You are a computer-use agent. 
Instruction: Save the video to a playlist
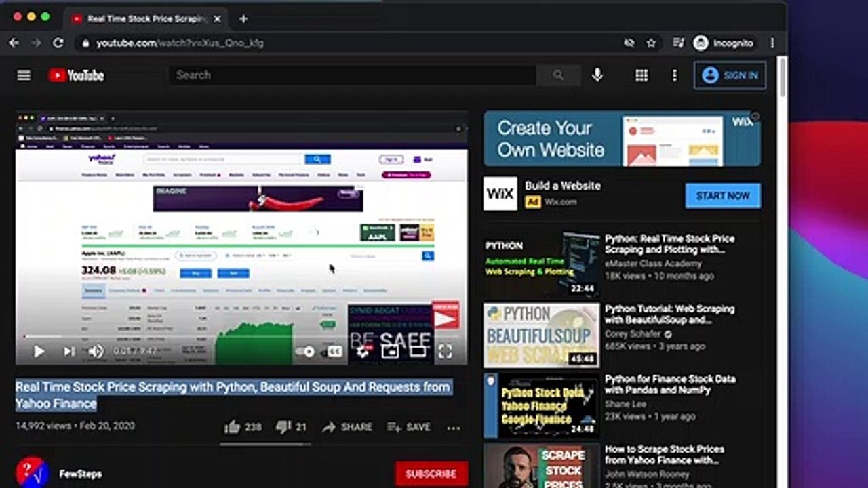(408, 427)
